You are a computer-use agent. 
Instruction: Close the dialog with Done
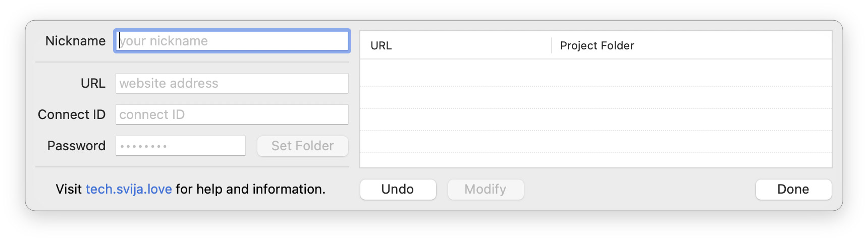(793, 189)
